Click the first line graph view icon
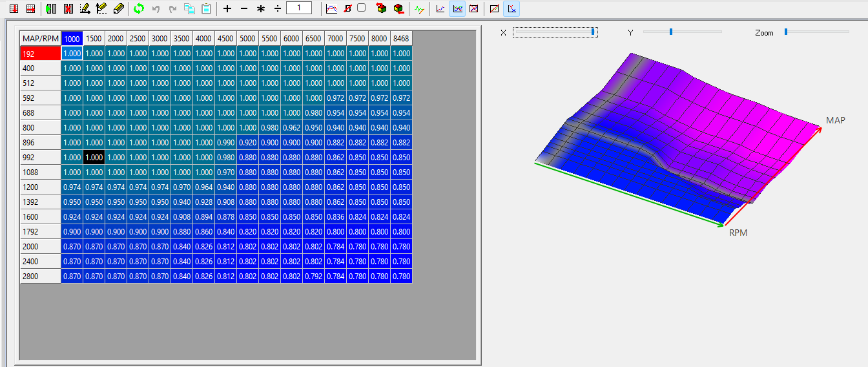 click(x=440, y=9)
